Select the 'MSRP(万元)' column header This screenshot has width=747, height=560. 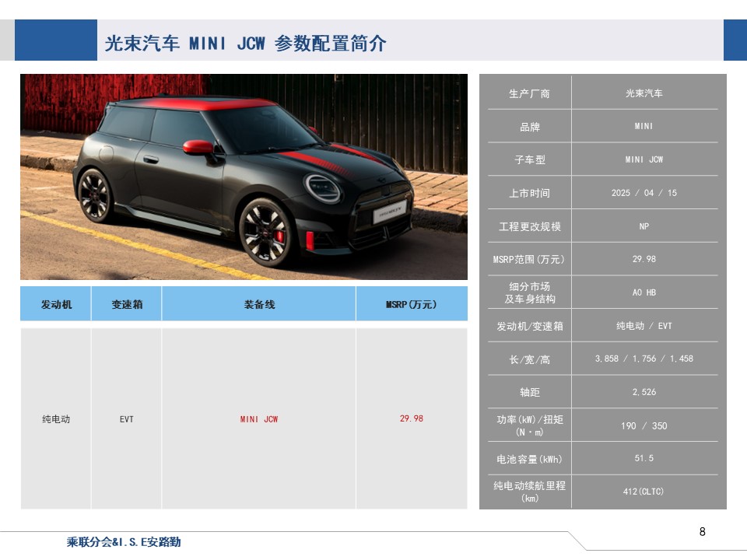point(412,304)
